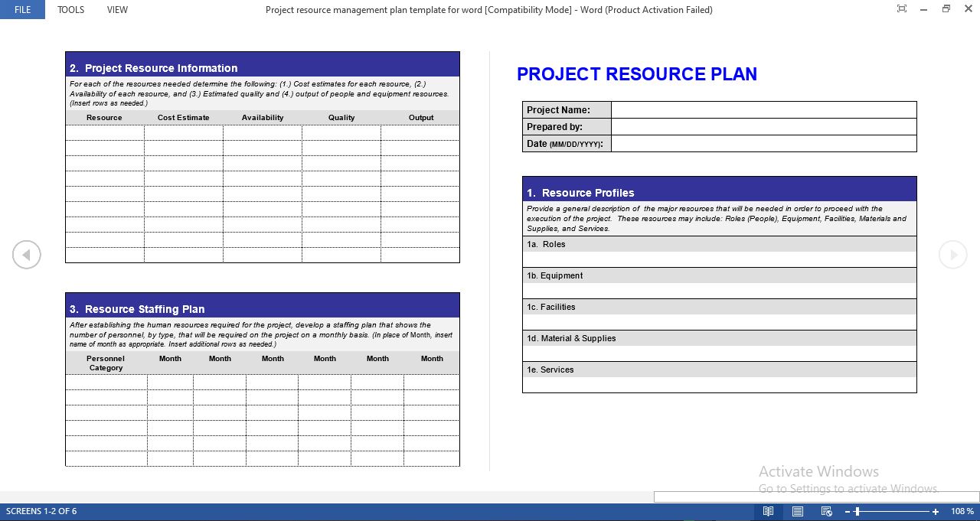Go back using the previous screen arrow
This screenshot has height=521, width=980.
pyautogui.click(x=27, y=255)
